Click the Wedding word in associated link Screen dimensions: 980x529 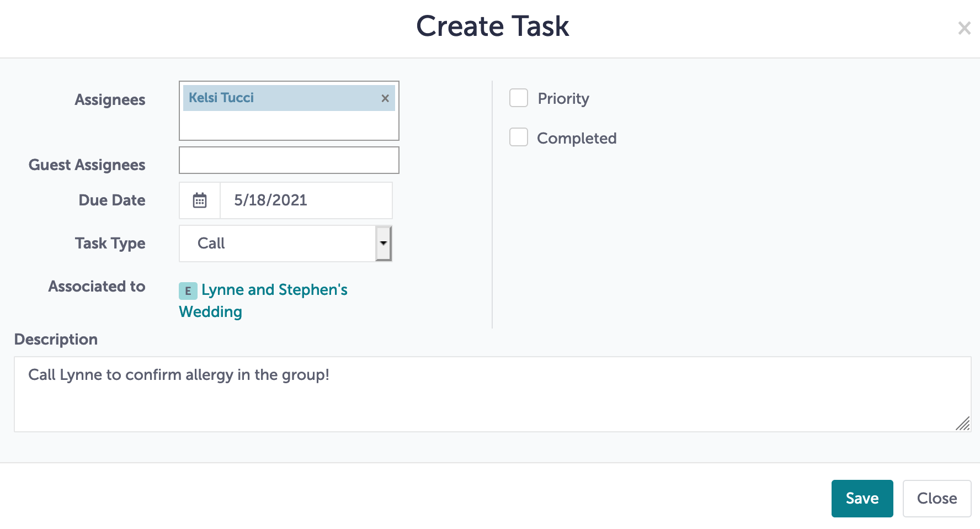pyautogui.click(x=211, y=312)
